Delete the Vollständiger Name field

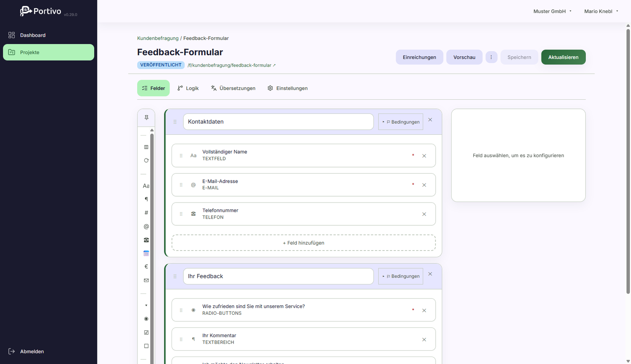pyautogui.click(x=424, y=156)
